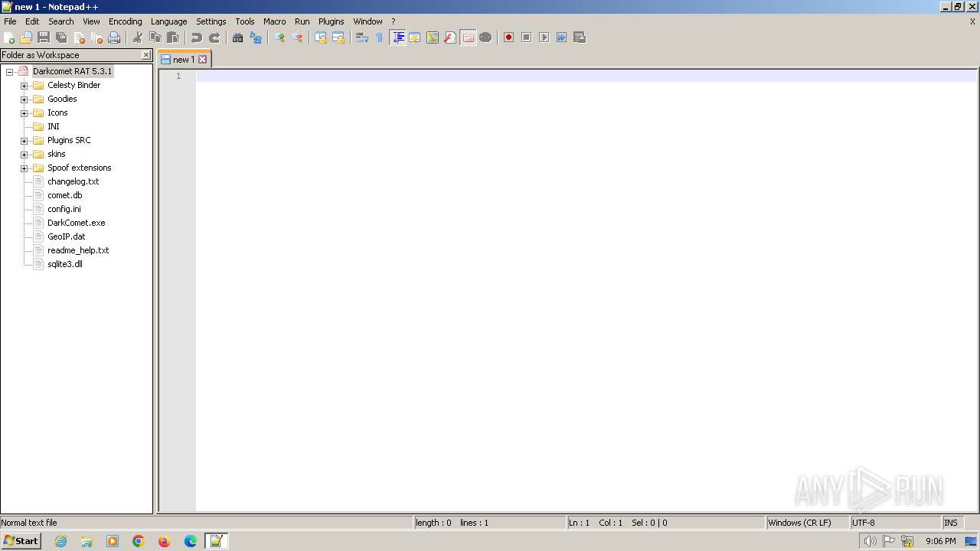This screenshot has height=551, width=980.
Task: Click Windows (CR LF) in status bar
Action: pos(808,523)
